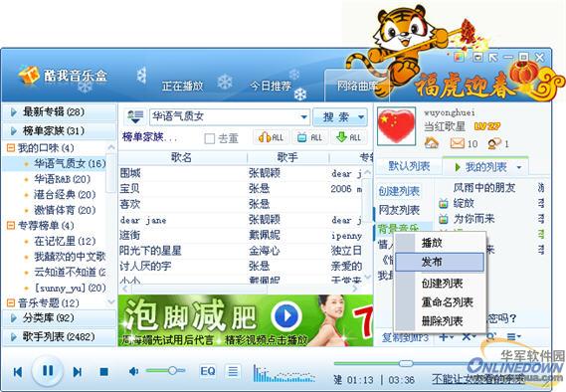Click the scrolling song title link at the bottom
566x392 pixels.
click(x=478, y=379)
